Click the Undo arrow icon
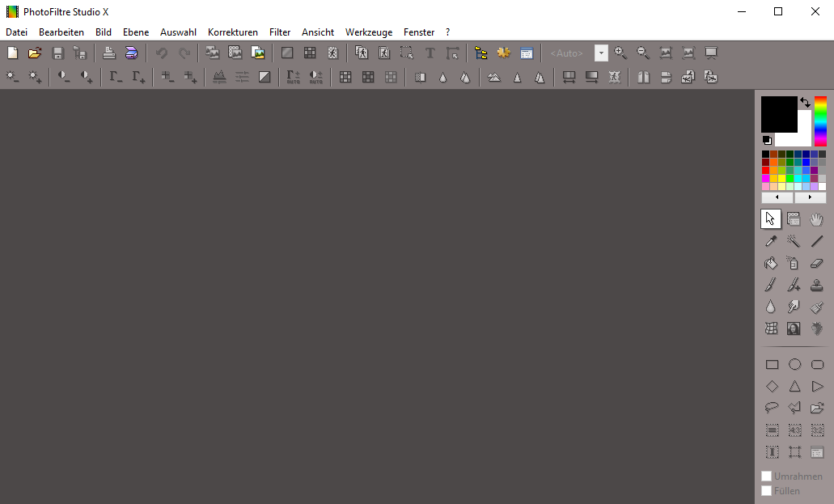The width and height of the screenshot is (834, 504). coord(162,53)
